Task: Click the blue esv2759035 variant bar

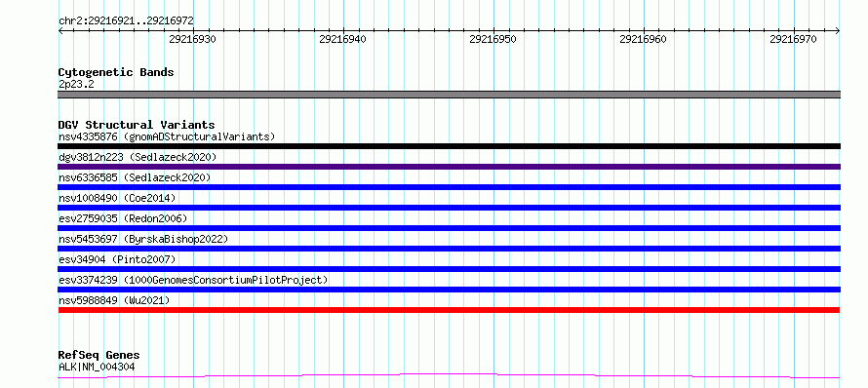Action: tap(449, 228)
